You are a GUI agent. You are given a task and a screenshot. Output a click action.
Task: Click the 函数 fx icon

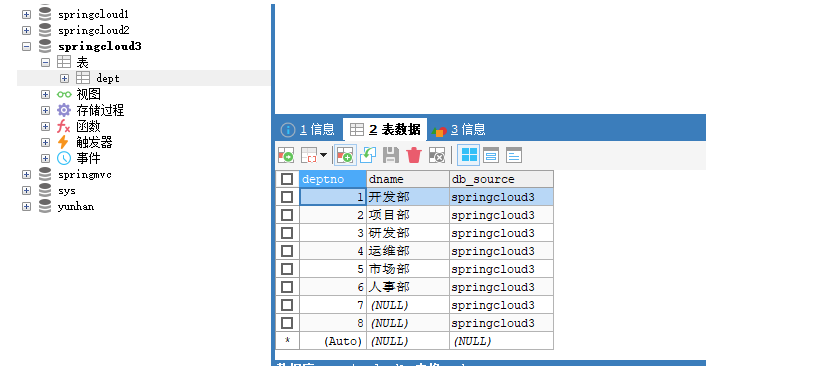(x=64, y=126)
